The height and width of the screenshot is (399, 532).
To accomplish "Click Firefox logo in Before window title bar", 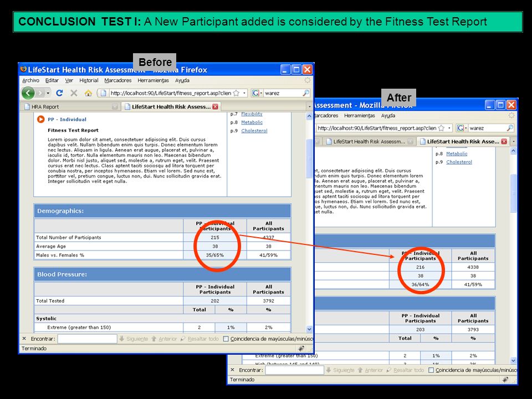I will [23, 69].
